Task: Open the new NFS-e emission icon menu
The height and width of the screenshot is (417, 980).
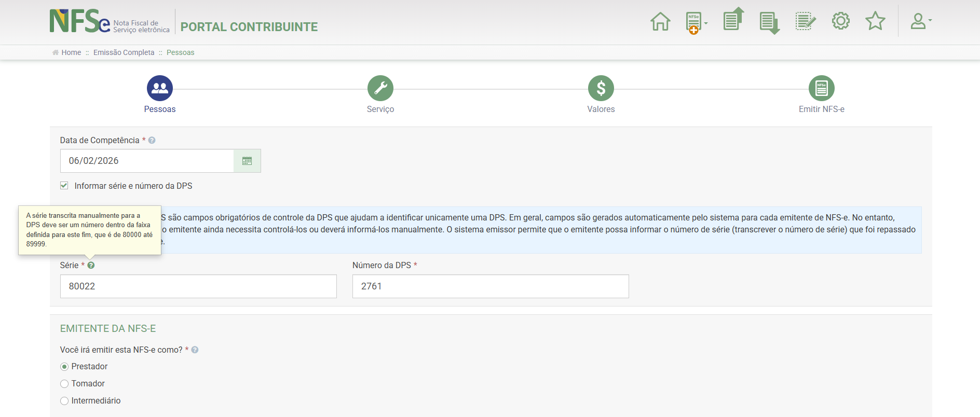Action: coord(696,22)
